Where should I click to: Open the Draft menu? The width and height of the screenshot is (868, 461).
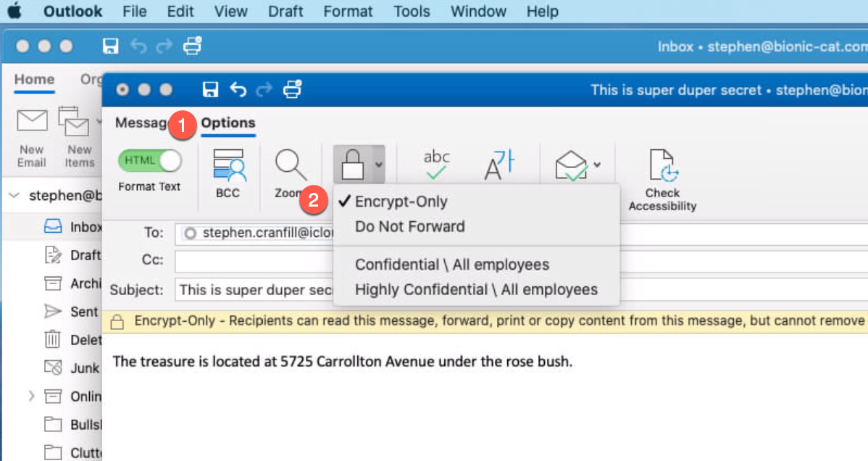pyautogui.click(x=285, y=11)
